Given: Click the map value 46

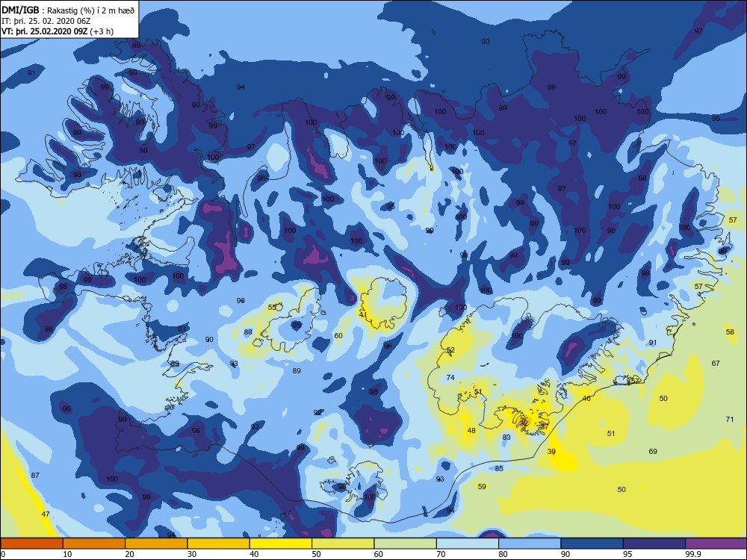Looking at the screenshot, I should click(x=586, y=399).
